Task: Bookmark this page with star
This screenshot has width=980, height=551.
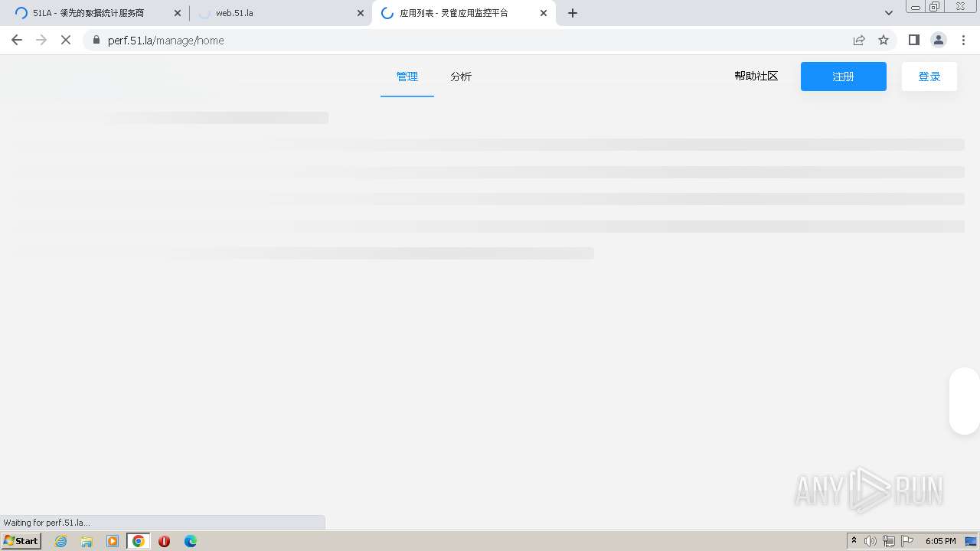Action: (x=884, y=40)
